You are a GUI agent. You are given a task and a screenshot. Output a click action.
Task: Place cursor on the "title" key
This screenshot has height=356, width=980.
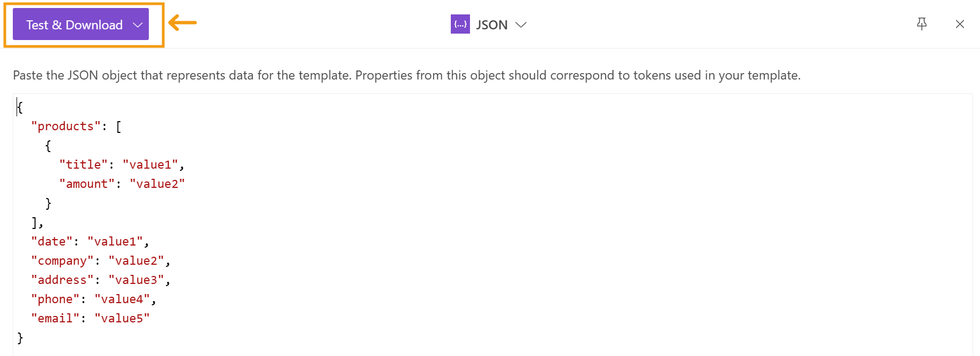pos(83,165)
